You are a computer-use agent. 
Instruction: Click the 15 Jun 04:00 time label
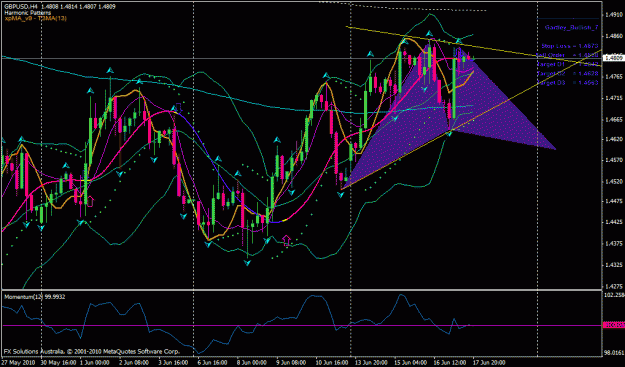(x=411, y=363)
